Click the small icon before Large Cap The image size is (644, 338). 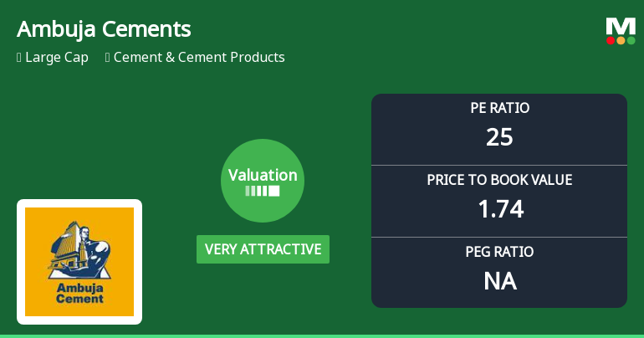point(19,58)
